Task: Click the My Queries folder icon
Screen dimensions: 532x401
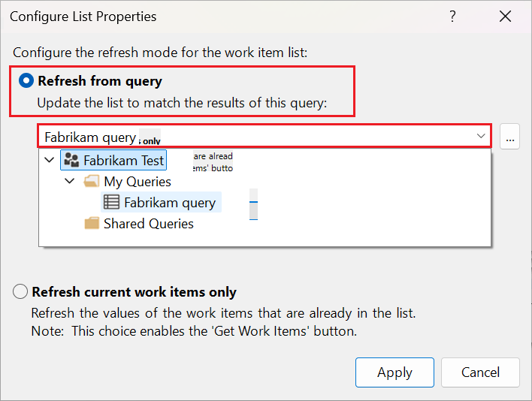Action: pyautogui.click(x=92, y=181)
